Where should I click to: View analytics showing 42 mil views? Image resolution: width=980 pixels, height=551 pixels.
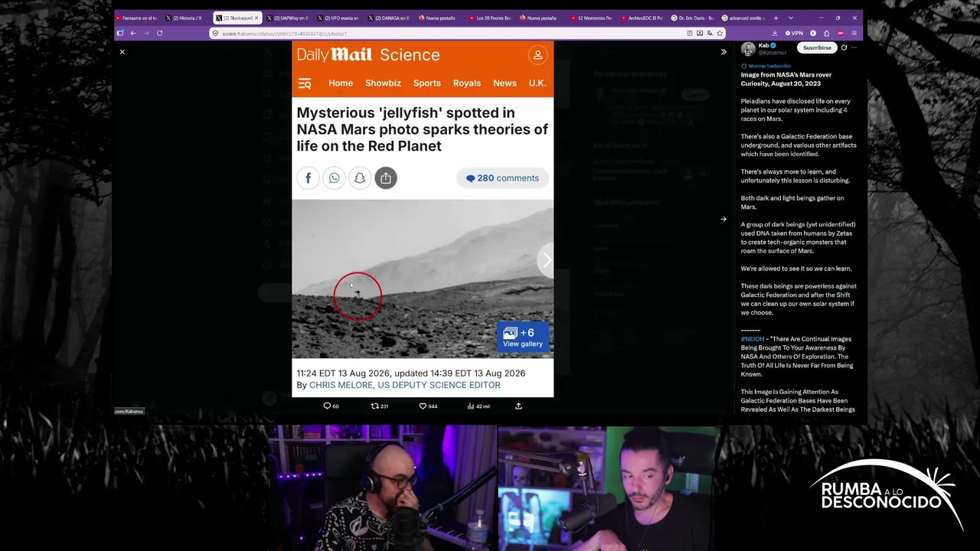478,406
